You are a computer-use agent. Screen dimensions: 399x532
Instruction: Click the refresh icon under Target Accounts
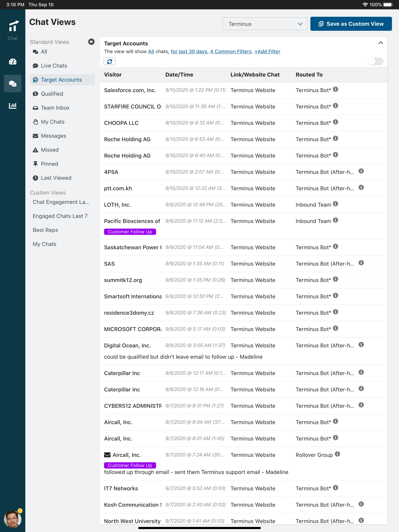click(109, 61)
